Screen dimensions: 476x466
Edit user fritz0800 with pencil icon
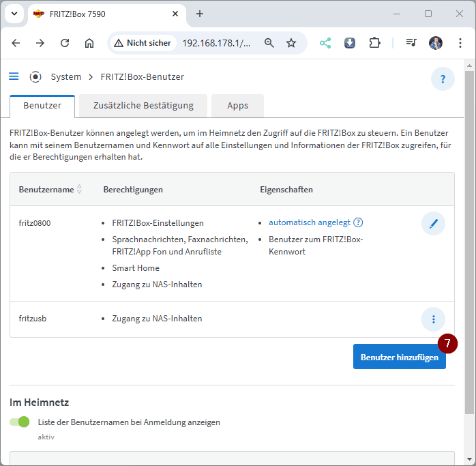(x=433, y=223)
